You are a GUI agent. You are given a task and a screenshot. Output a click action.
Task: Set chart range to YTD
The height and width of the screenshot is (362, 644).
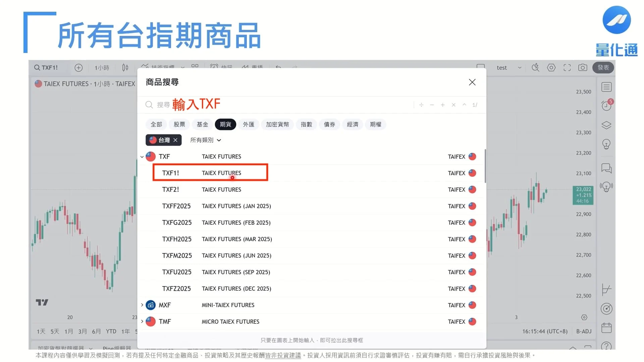111,331
